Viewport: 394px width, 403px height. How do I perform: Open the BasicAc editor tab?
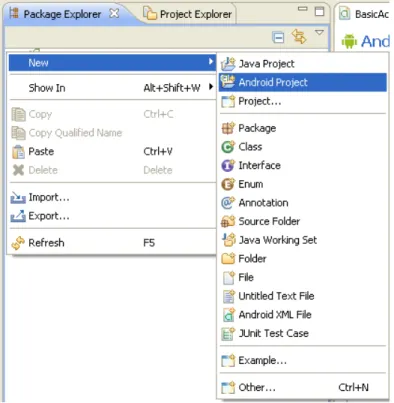tap(364, 14)
